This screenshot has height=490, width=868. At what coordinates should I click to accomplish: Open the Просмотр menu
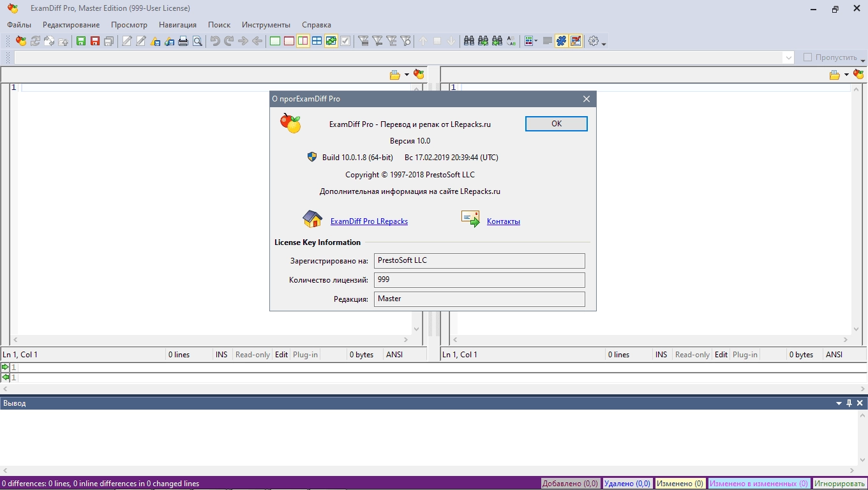click(129, 25)
